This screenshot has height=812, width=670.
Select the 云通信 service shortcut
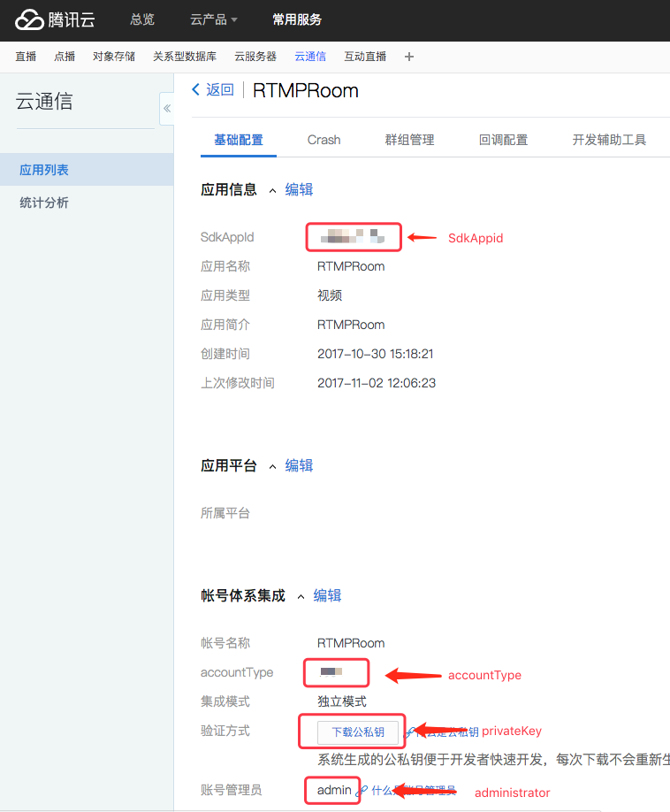tap(310, 57)
